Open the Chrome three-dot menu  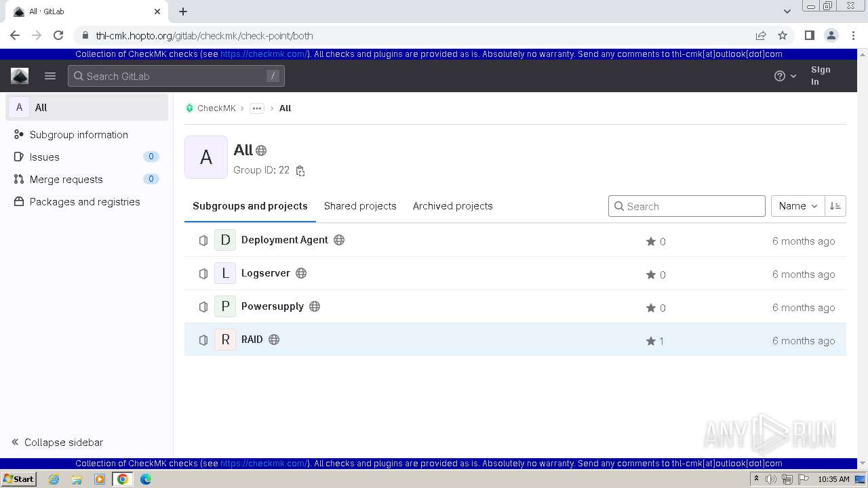pyautogui.click(x=852, y=35)
